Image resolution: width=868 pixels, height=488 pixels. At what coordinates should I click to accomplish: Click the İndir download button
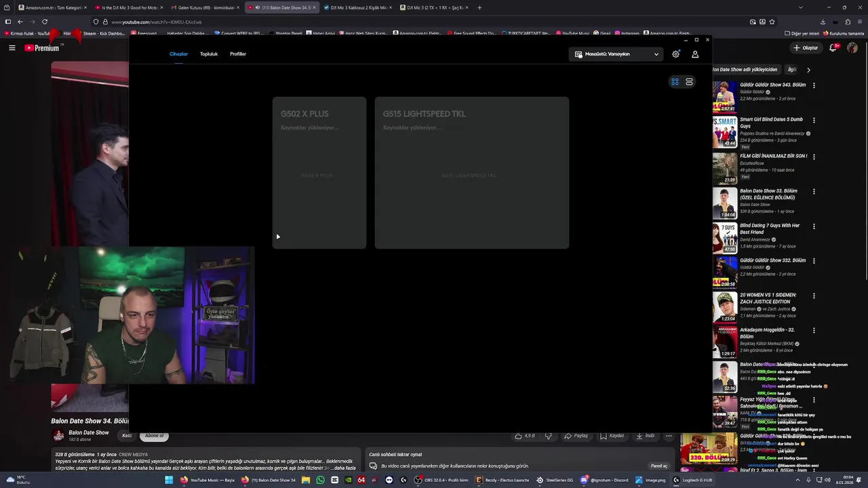click(x=645, y=436)
